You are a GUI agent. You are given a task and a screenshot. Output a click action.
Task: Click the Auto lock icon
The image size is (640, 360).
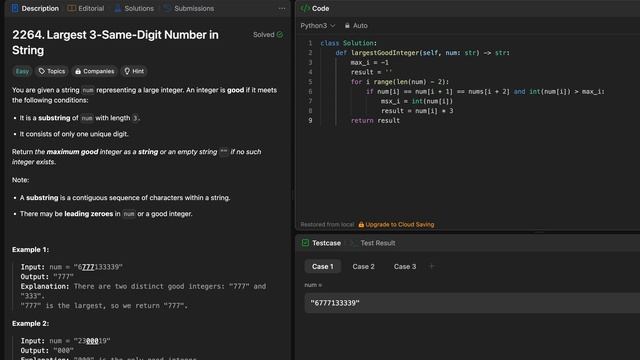(x=347, y=25)
